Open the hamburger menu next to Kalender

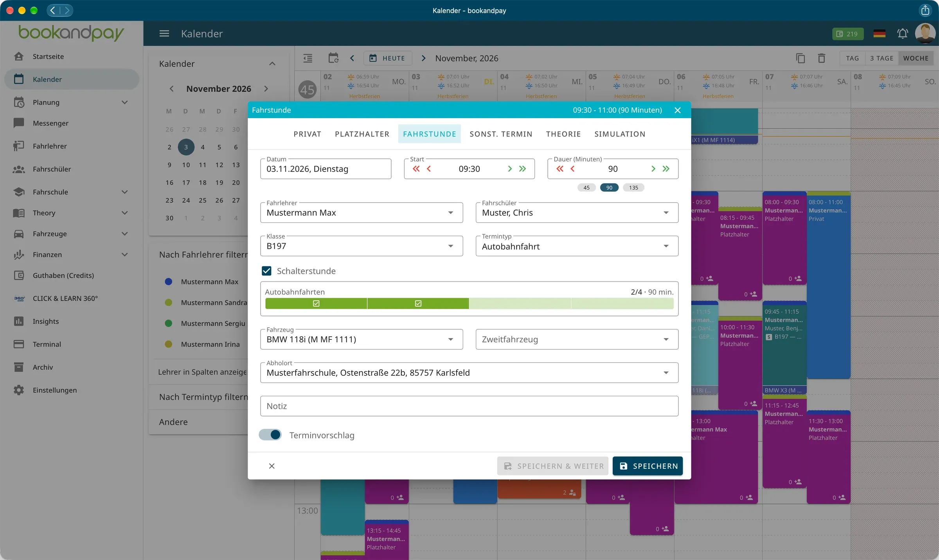pos(164,34)
